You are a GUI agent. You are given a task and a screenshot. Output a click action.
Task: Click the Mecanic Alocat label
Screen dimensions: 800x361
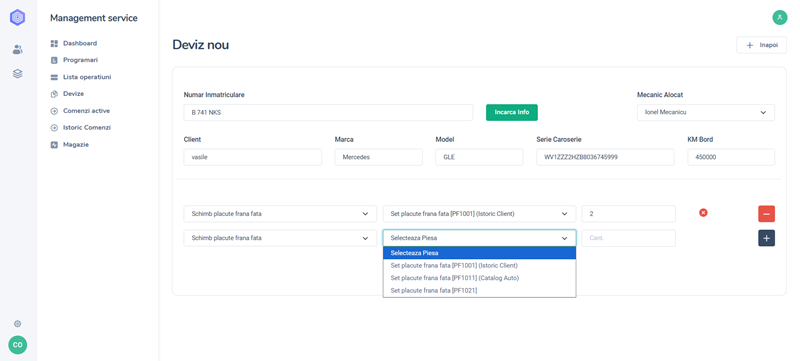pyautogui.click(x=660, y=95)
